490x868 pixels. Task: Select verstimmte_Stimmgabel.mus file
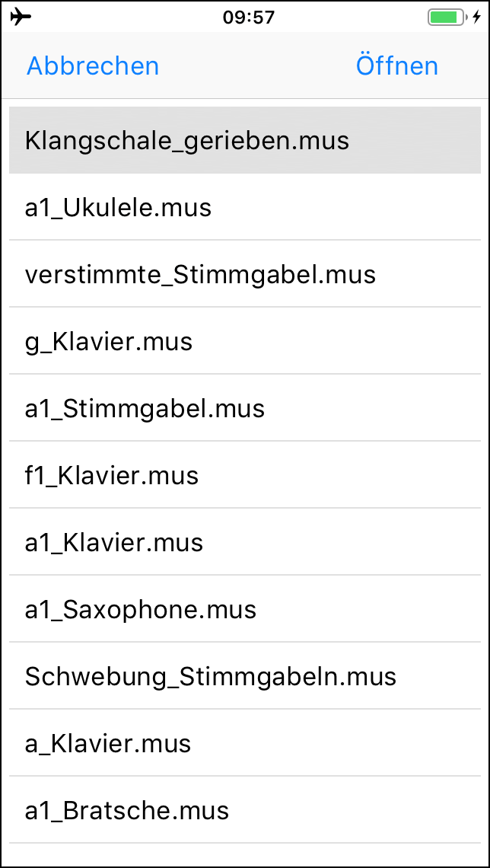[245, 275]
